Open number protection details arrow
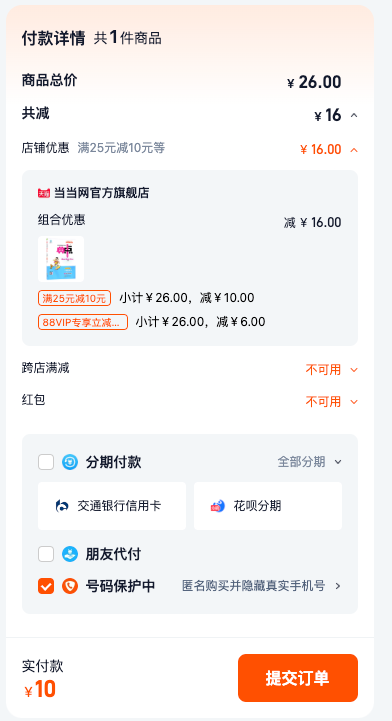This screenshot has width=392, height=721. tap(338, 586)
